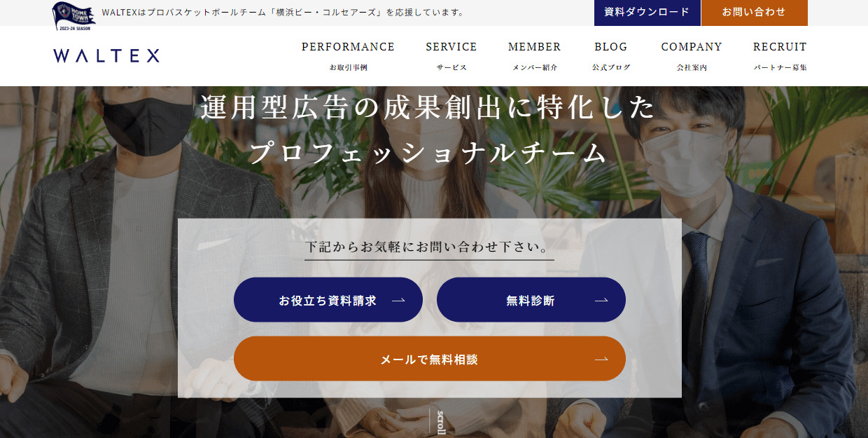
Task: Open the RECRUIT パートナー募集 page
Action: click(780, 56)
